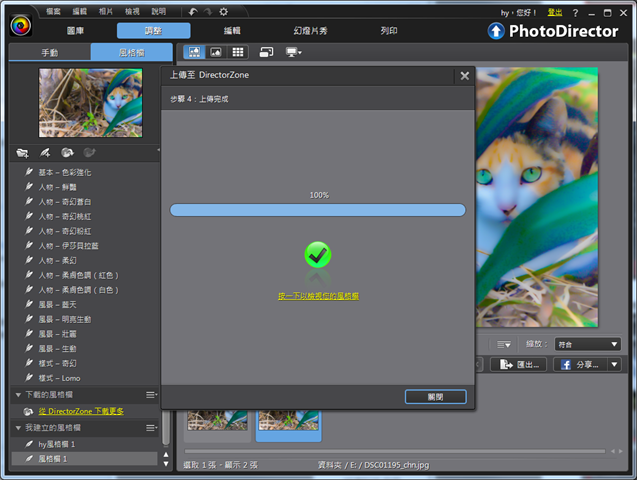Image resolution: width=637 pixels, height=480 pixels.
Task: Switch to the 圖庫 module tab
Action: coord(76,31)
